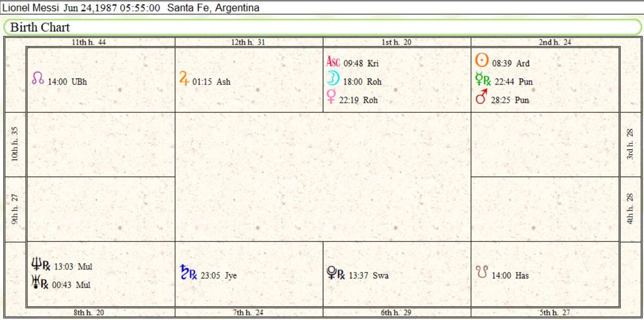
Task: Select the red Mars symbol
Action: 482,98
